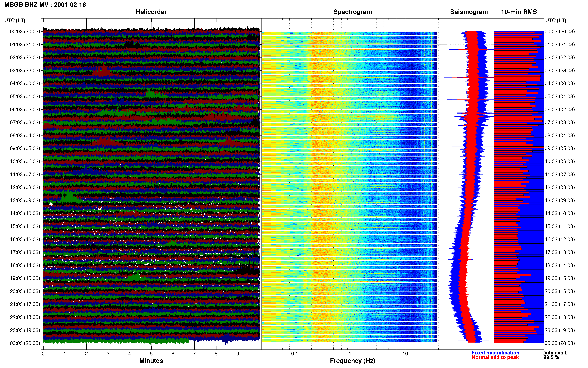Image resolution: width=588 pixels, height=368 pixels.
Task: Click the '99.5 %' data availability value
Action: 552,357
